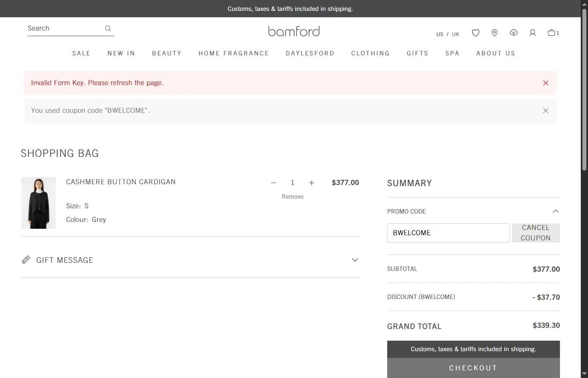The height and width of the screenshot is (378, 588).
Task: Expand the Gift Message section chevron
Action: 355,260
